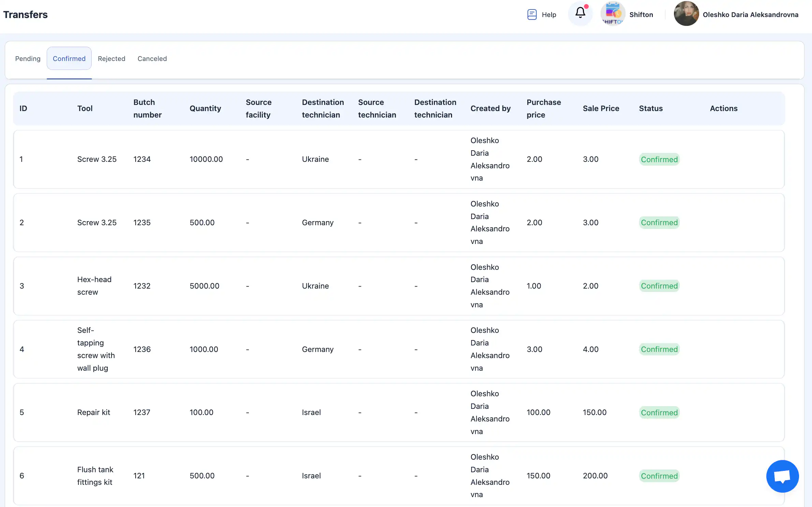
Task: Click Oleshko Daria's profile avatar
Action: point(686,14)
